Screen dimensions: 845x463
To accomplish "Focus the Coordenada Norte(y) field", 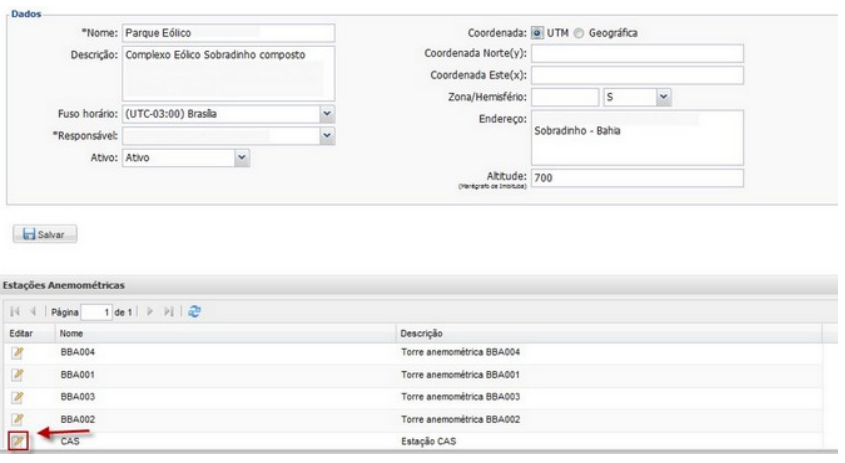I will [x=637, y=53].
